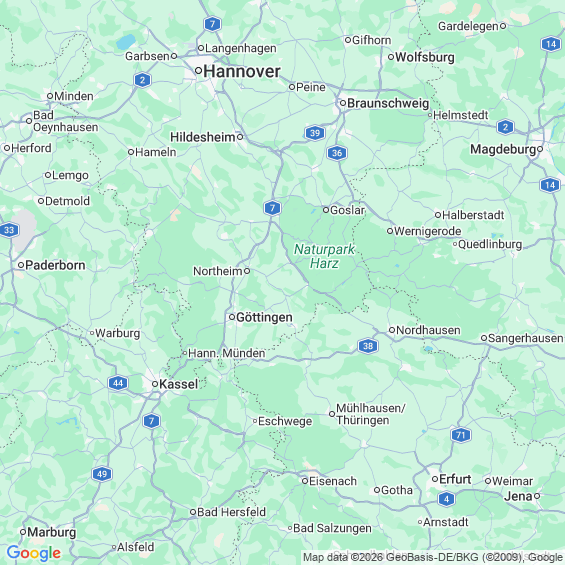This screenshot has height=565, width=565.
Task: Click the A39 highway shield
Action: click(x=315, y=133)
